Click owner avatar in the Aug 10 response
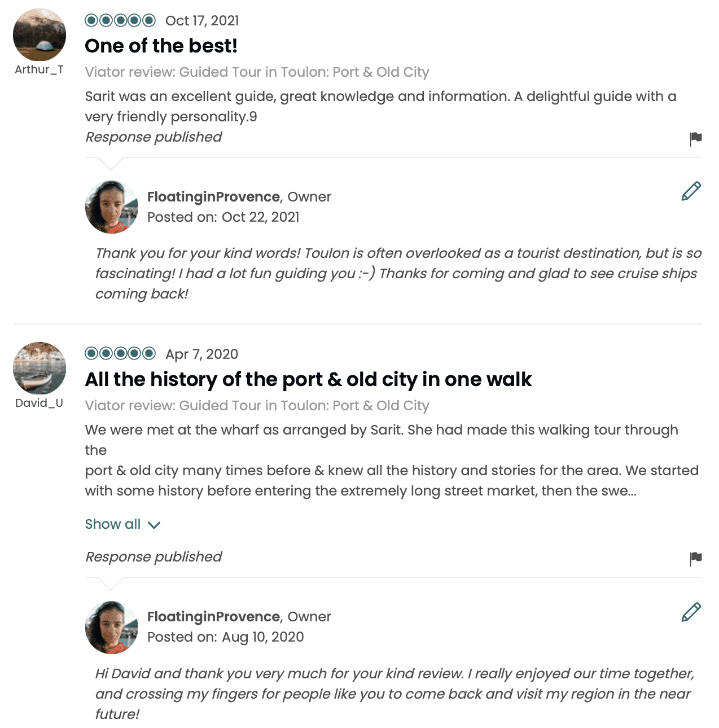Image resolution: width=719 pixels, height=728 pixels. [x=111, y=627]
